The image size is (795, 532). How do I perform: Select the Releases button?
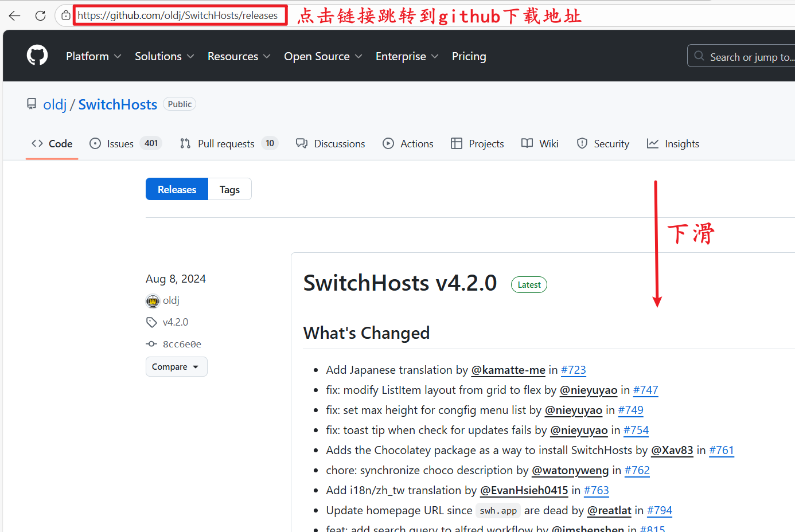pos(177,189)
